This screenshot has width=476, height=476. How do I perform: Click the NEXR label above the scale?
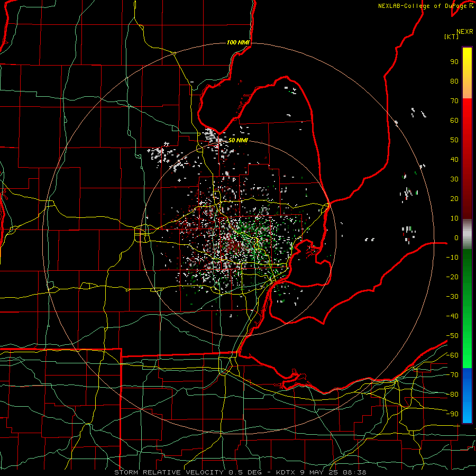pyautogui.click(x=465, y=31)
